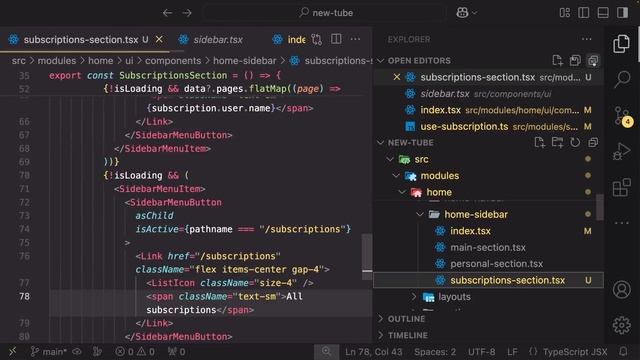Open the Customize Layout icon

click(565, 13)
